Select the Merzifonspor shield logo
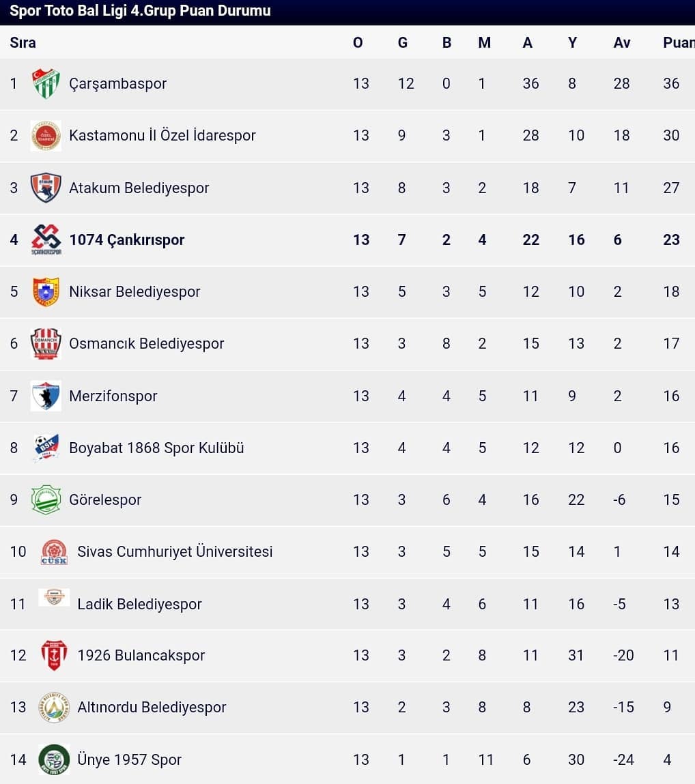 (x=46, y=396)
